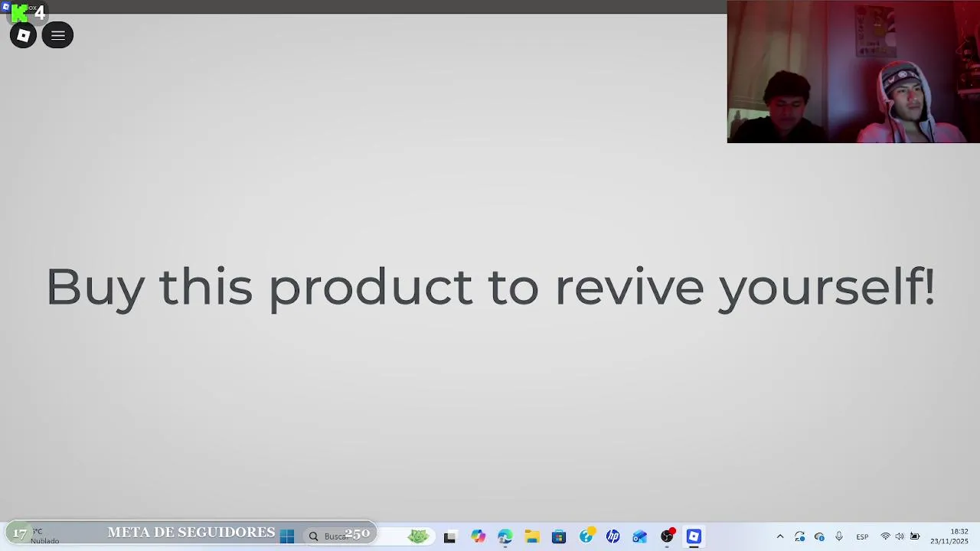Open Wi-Fi network settings icon
Screen dimensions: 980x551
pos(886,536)
